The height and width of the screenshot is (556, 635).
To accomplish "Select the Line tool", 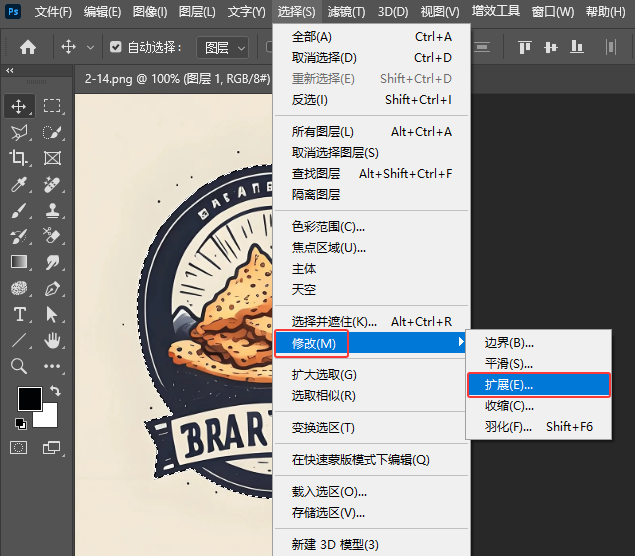I will point(19,341).
